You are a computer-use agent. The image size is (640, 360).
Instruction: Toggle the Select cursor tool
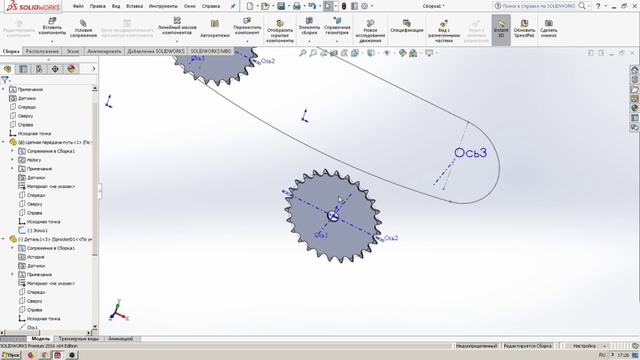[327, 6]
